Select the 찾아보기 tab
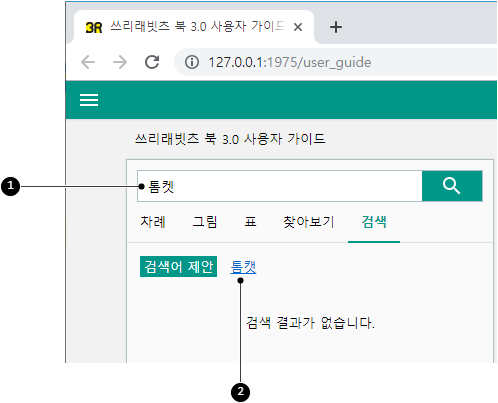 coord(309,222)
